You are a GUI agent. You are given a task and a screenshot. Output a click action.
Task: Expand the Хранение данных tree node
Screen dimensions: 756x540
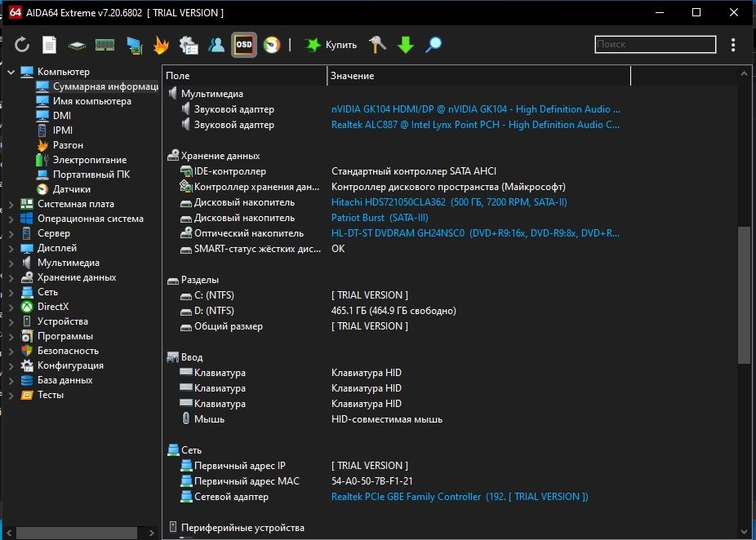coord(11,277)
